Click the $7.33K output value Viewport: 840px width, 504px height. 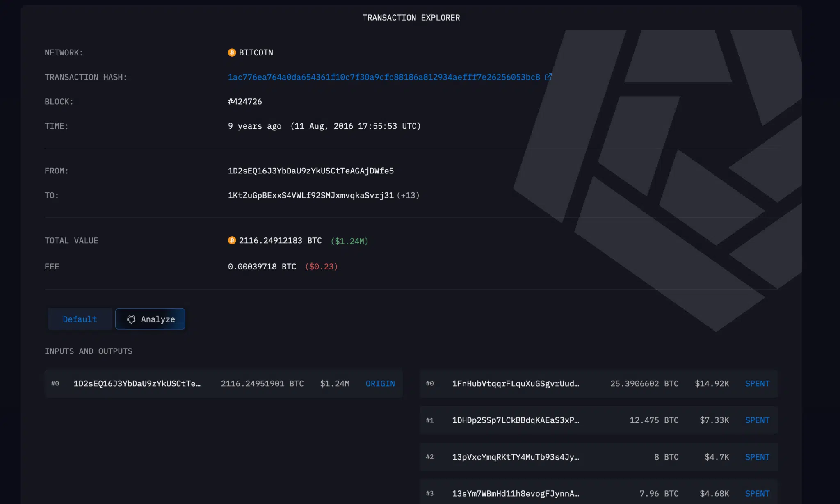[714, 420]
